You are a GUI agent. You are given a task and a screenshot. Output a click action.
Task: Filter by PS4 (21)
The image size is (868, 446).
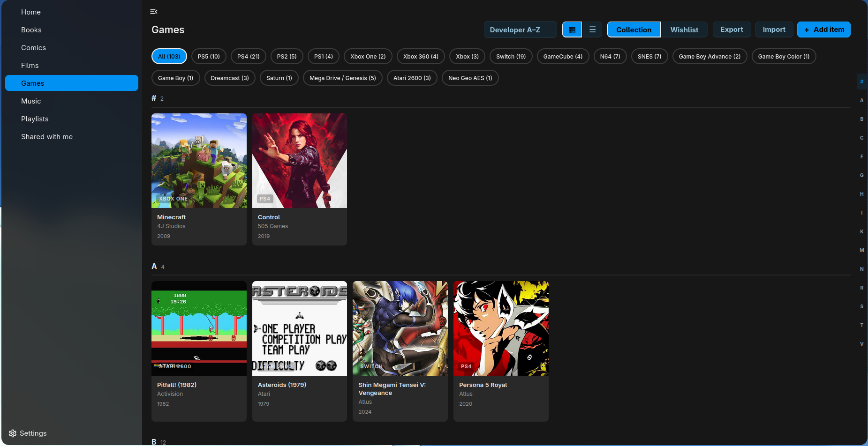(249, 56)
